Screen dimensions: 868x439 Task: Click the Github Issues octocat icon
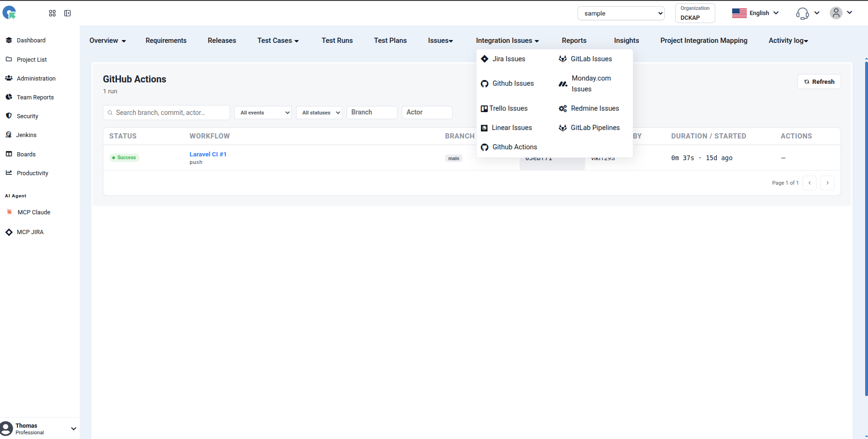tap(485, 84)
